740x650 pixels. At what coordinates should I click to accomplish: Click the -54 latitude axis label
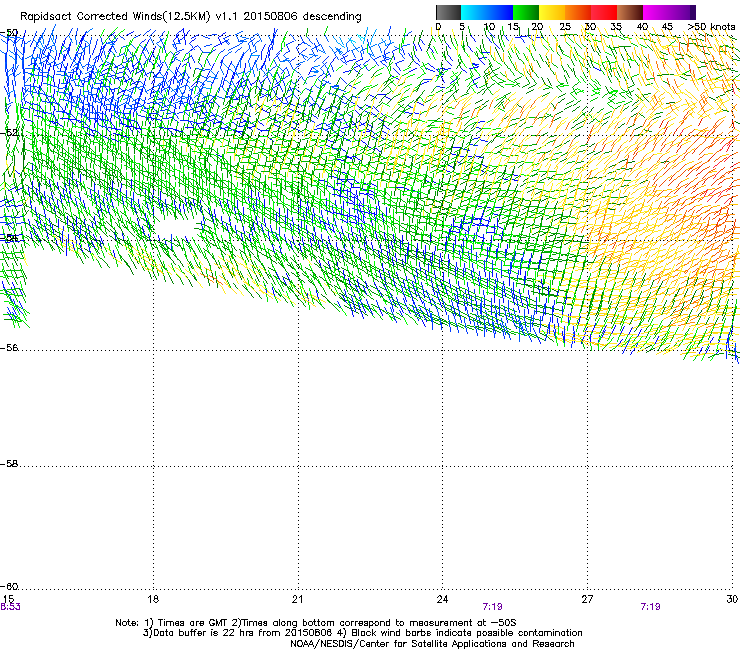9,238
